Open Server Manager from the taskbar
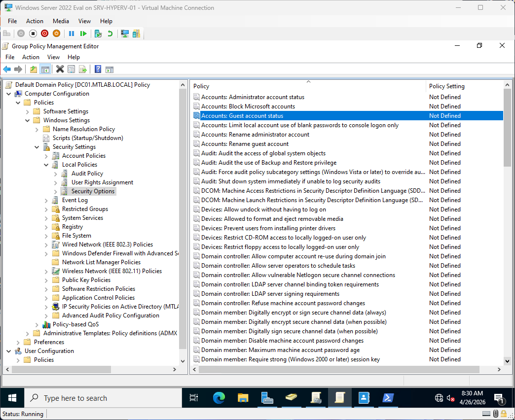515x420 pixels. [267, 398]
